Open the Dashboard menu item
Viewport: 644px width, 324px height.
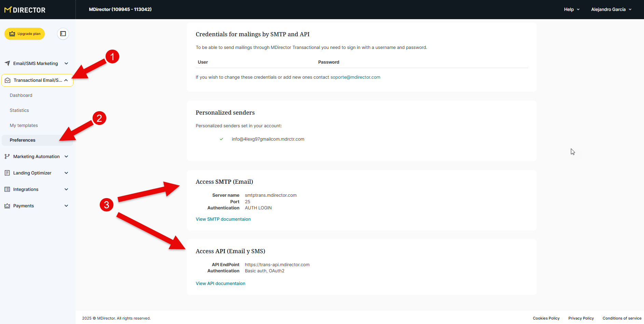point(21,95)
